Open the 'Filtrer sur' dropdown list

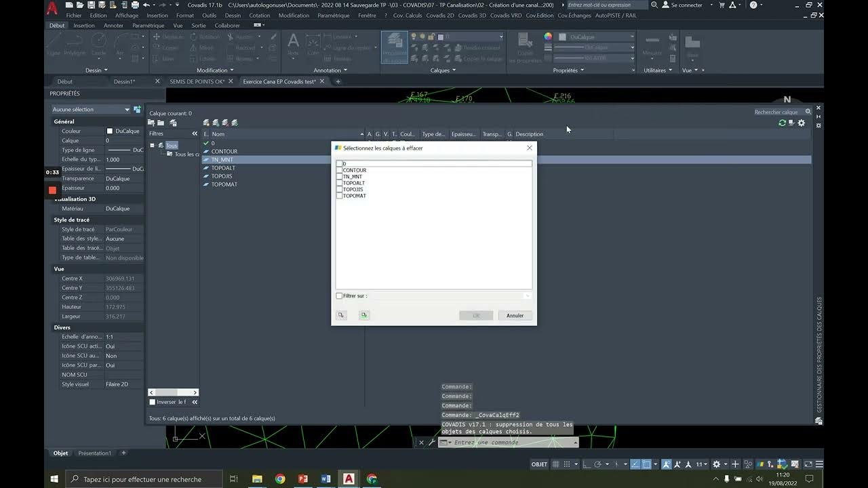click(x=528, y=296)
